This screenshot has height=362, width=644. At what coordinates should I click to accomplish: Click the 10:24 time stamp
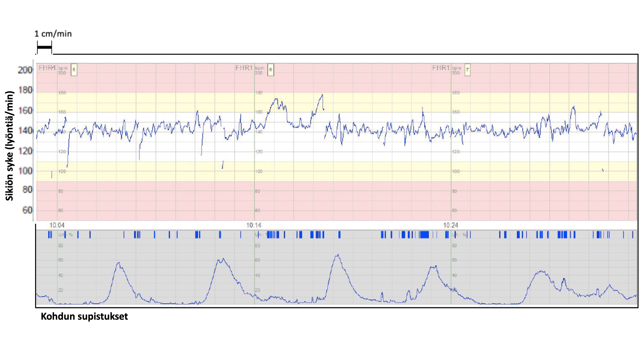450,225
